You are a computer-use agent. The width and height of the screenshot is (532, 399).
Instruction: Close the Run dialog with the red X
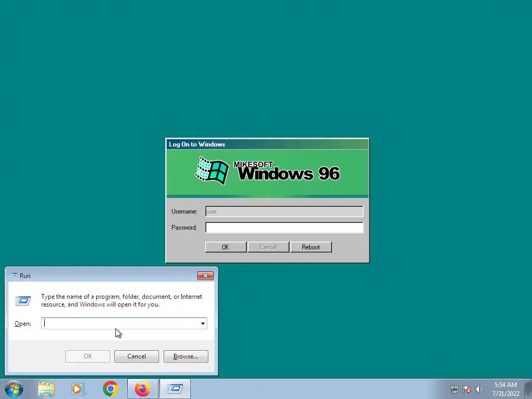point(205,275)
